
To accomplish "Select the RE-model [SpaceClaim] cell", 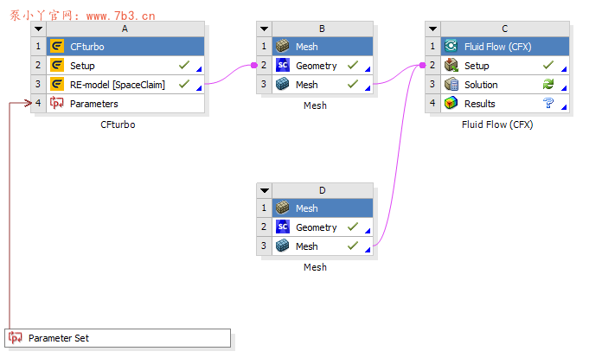I will (125, 85).
